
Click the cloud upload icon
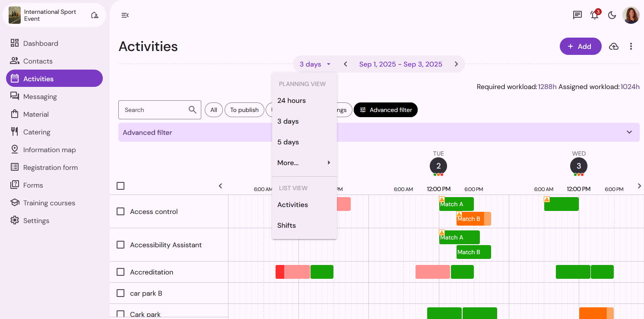pos(614,46)
